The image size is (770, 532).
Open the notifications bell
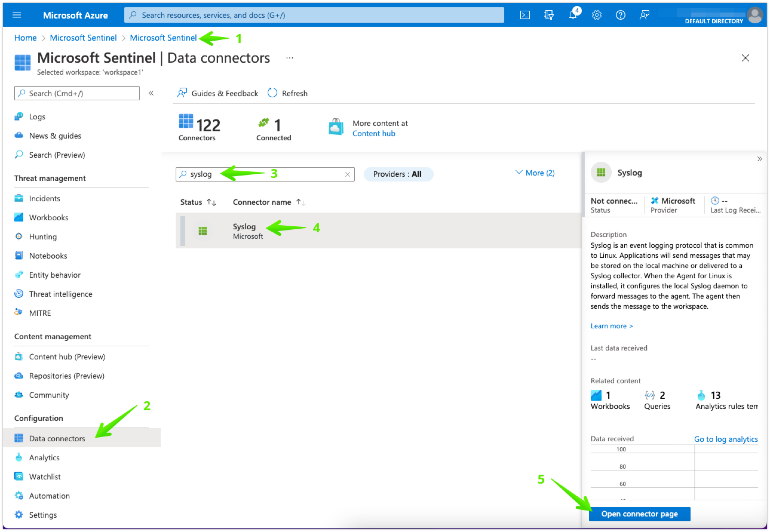tap(573, 15)
